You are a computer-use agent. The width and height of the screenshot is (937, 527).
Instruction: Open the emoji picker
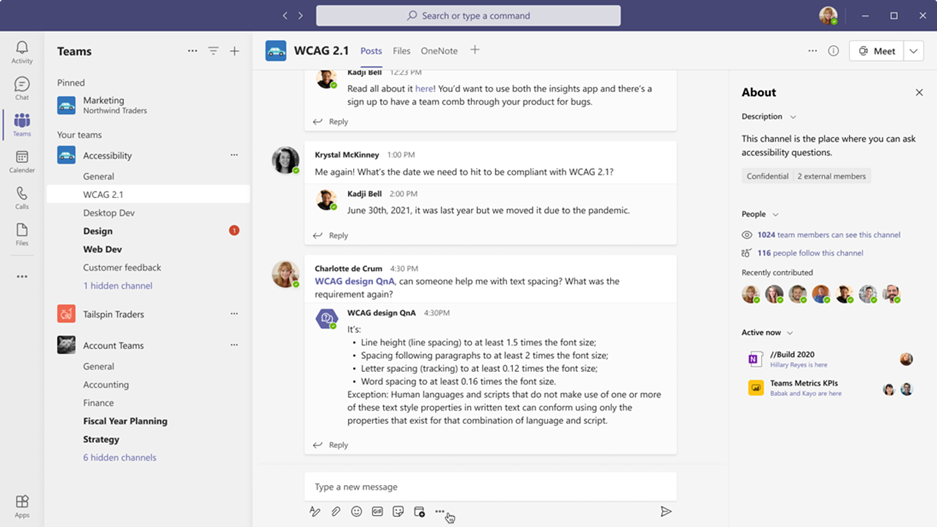point(357,511)
